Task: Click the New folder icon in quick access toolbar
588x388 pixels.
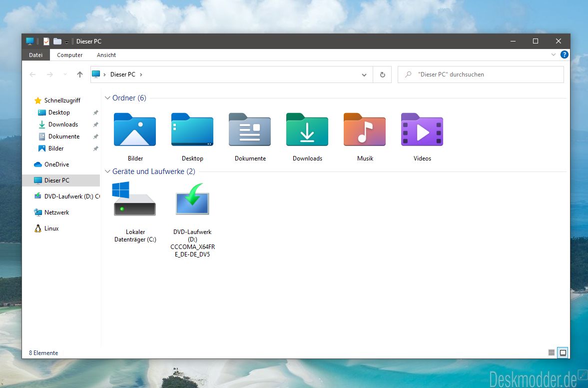Action: [x=57, y=41]
